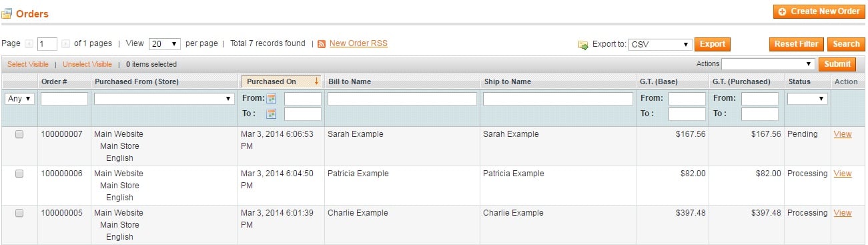Expand the Actions dropdown
Image resolution: width=868 pixels, height=245 pixels.
point(768,64)
